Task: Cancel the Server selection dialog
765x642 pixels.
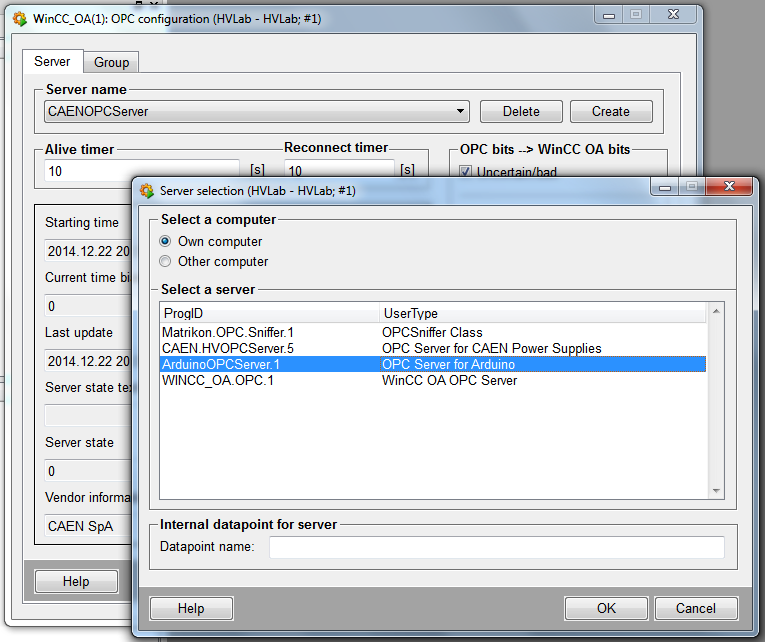Action: pyautogui.click(x=696, y=608)
